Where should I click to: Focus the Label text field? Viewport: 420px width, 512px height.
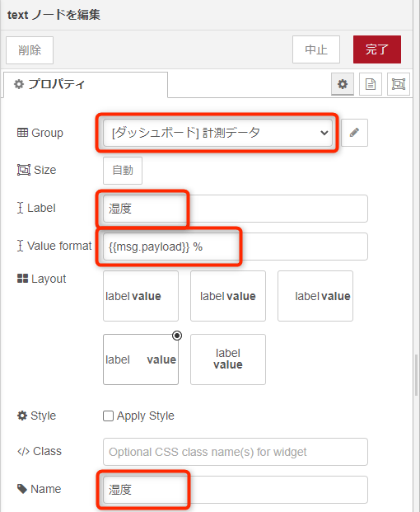(236, 209)
